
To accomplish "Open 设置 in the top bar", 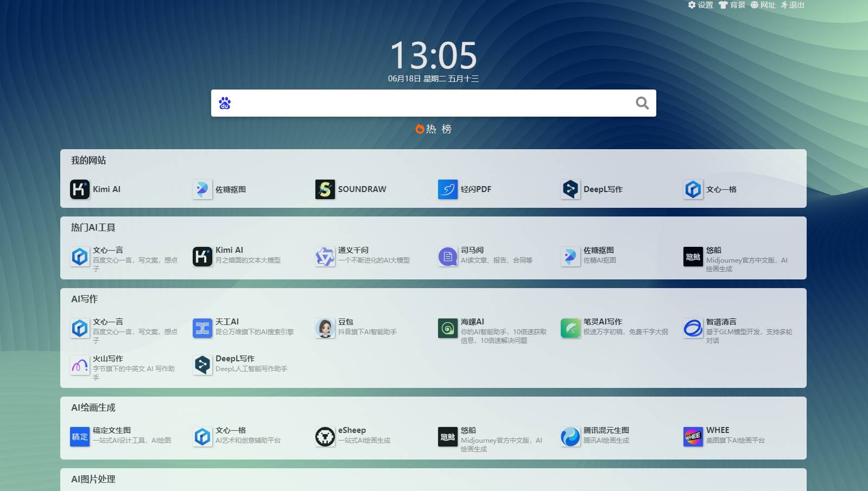I will tap(701, 5).
